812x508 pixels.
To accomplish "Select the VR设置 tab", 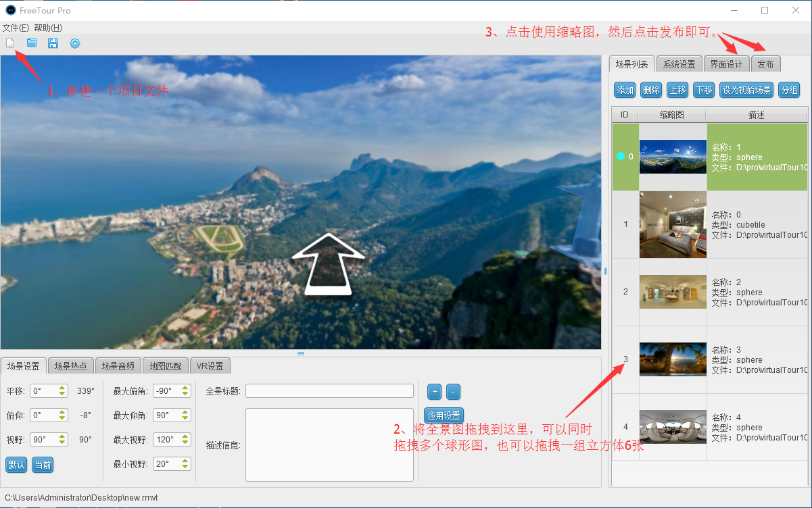I will coord(210,366).
